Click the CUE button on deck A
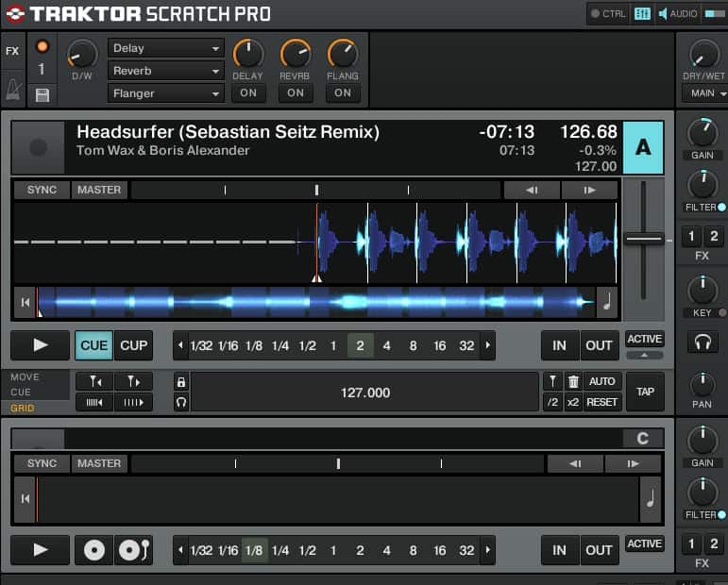Viewport: 728px width, 585px height. (93, 345)
